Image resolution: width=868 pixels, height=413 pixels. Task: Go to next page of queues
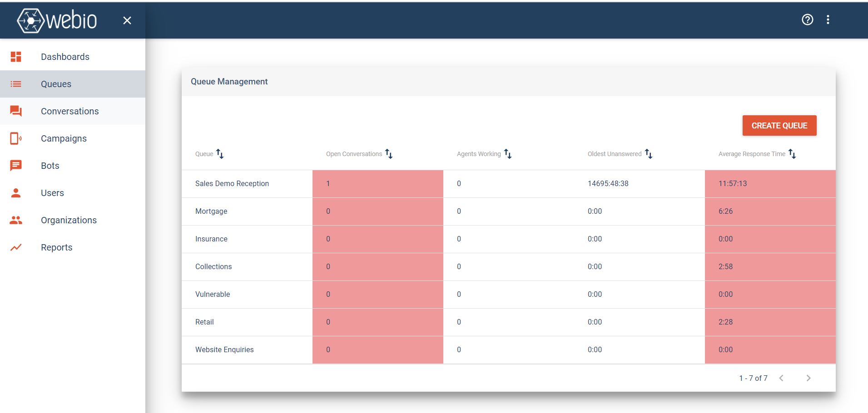(808, 378)
